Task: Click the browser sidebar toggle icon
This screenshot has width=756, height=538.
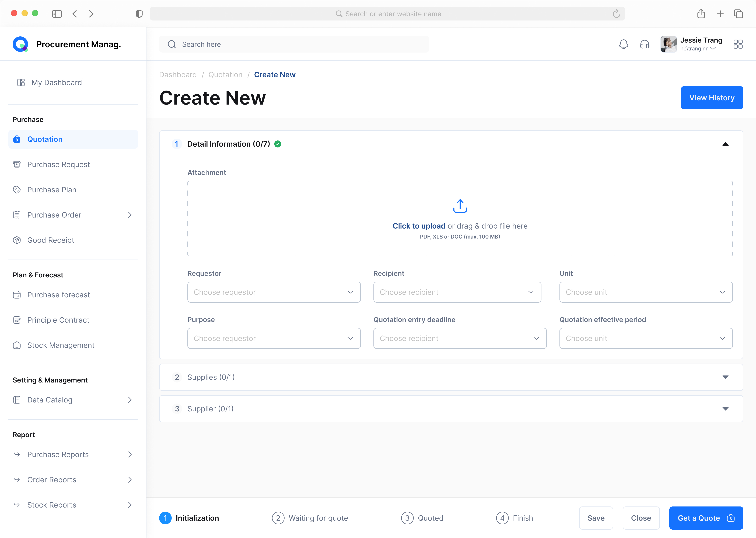Action: coord(57,14)
